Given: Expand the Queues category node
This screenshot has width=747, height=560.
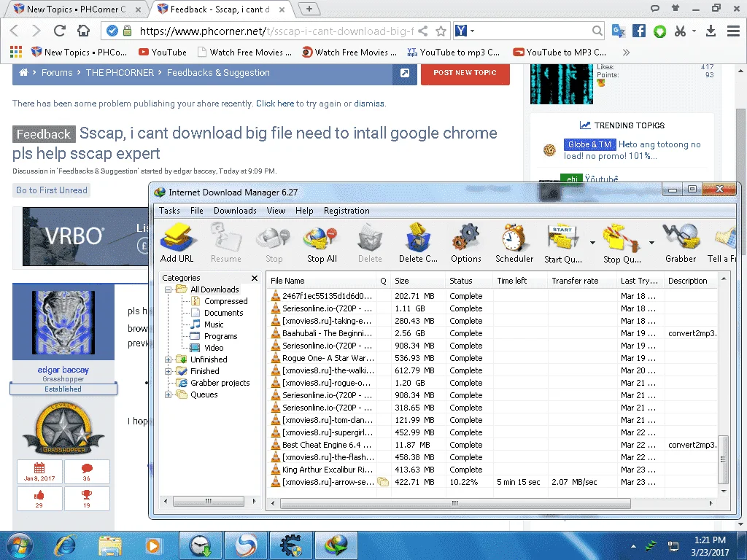Looking at the screenshot, I should point(168,394).
